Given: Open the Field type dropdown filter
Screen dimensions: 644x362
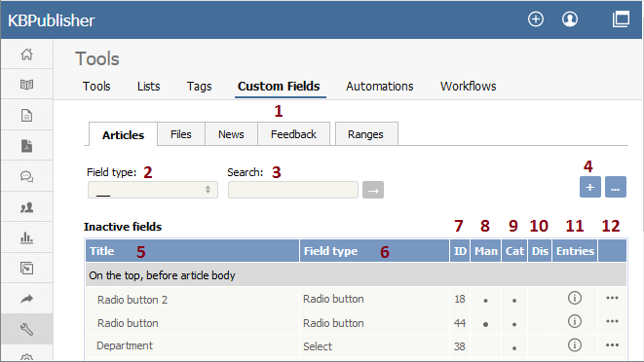Looking at the screenshot, I should [153, 190].
